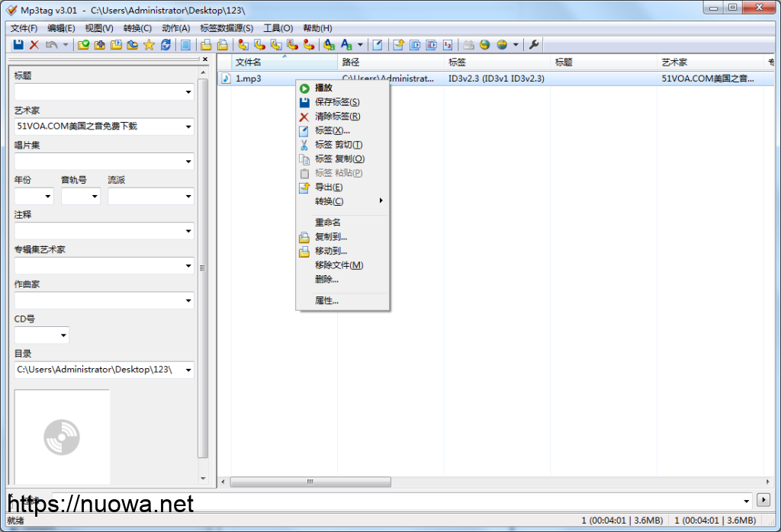
Task: Click the select all files toolbar icon
Action: point(185,45)
